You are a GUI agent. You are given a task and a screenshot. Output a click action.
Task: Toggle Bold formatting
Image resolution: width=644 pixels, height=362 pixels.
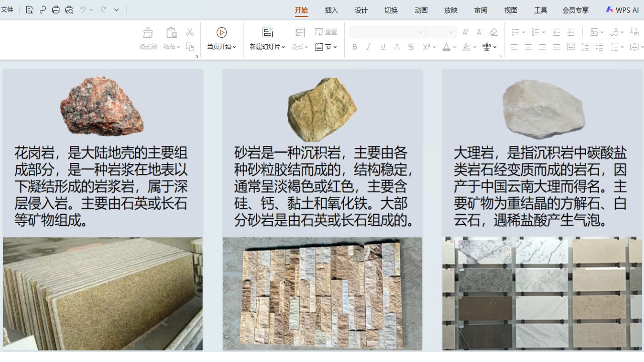pos(355,47)
